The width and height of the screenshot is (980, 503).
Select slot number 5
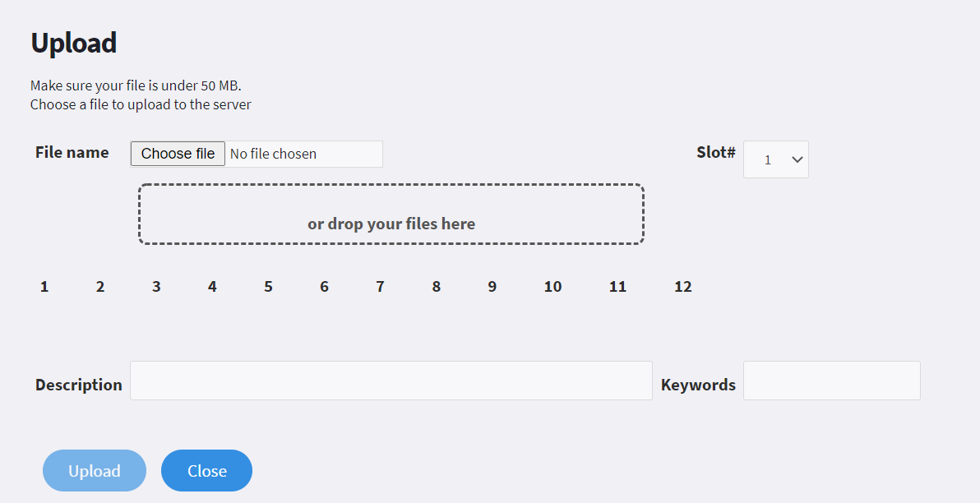click(x=268, y=287)
